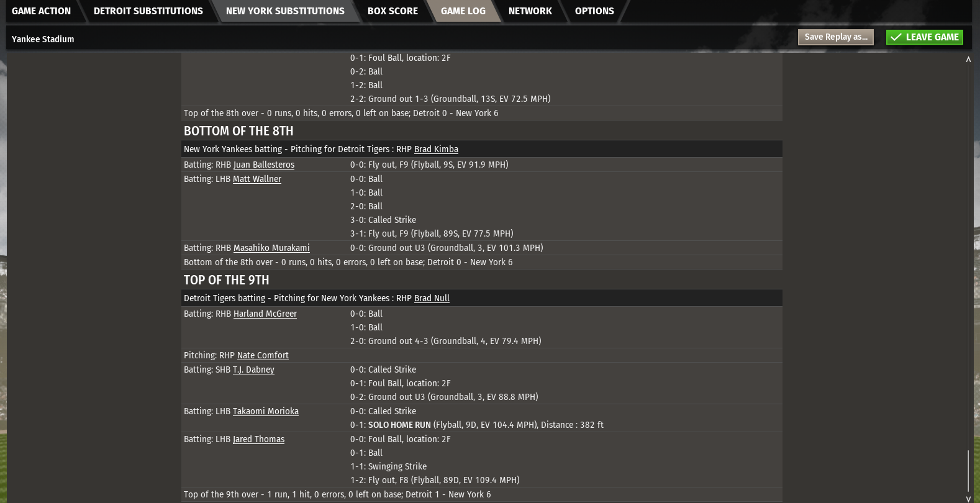The width and height of the screenshot is (980, 503).
Task: Open Juan Ballesteros player link
Action: click(264, 165)
